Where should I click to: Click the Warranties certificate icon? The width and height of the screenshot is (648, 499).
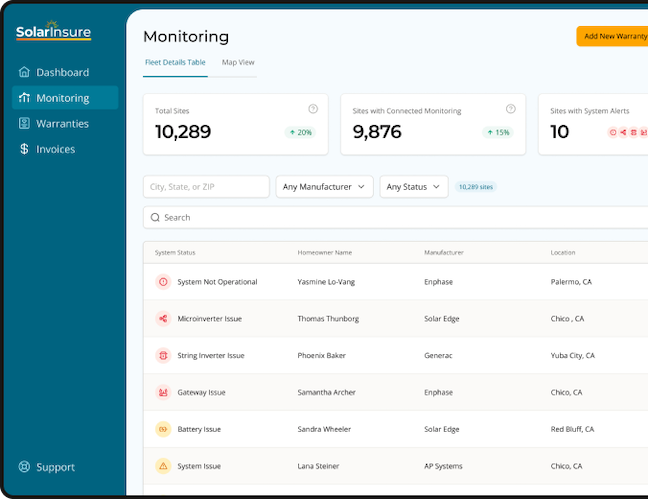(24, 123)
